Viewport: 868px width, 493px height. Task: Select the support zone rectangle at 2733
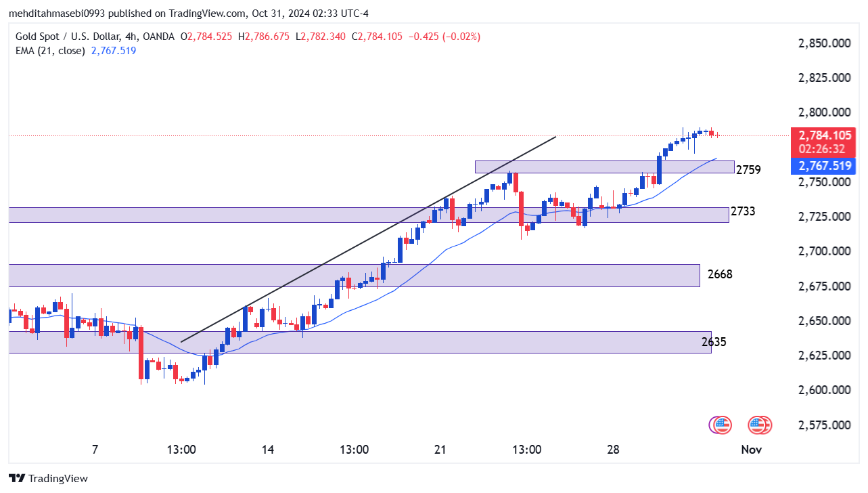[369, 215]
